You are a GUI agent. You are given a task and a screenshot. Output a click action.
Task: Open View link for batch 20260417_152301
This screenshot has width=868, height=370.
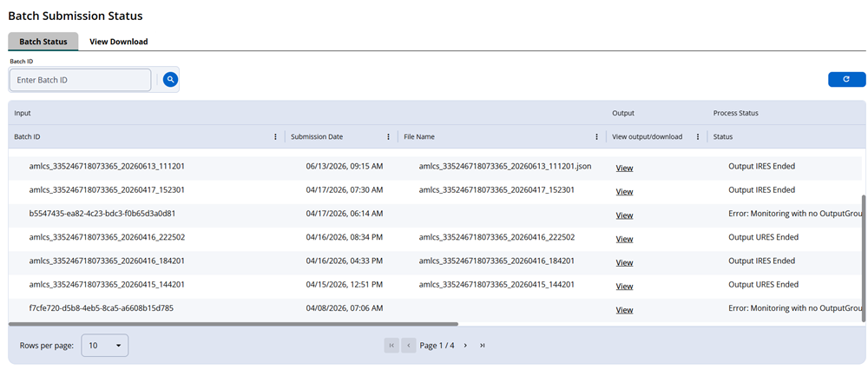pyautogui.click(x=624, y=192)
